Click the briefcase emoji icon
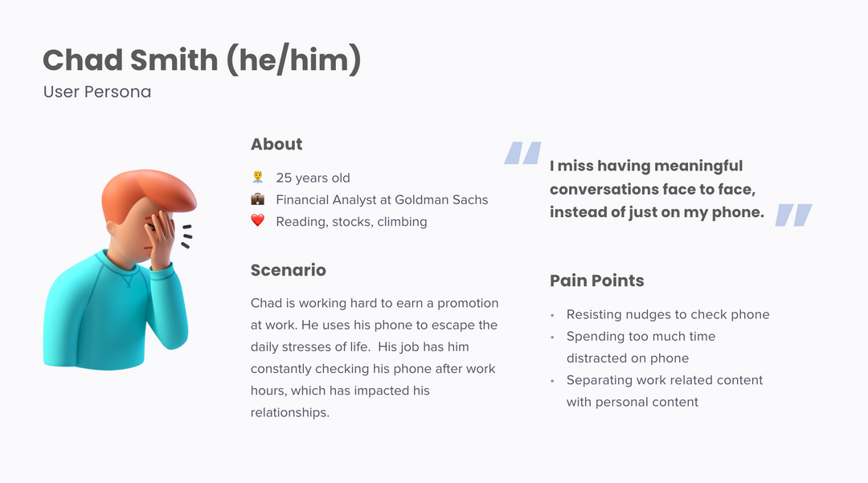 tap(257, 199)
